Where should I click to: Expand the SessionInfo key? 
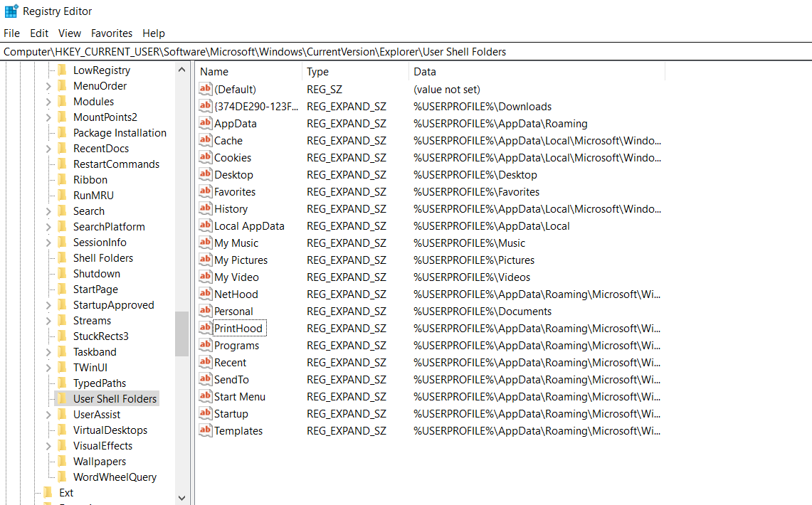(48, 242)
